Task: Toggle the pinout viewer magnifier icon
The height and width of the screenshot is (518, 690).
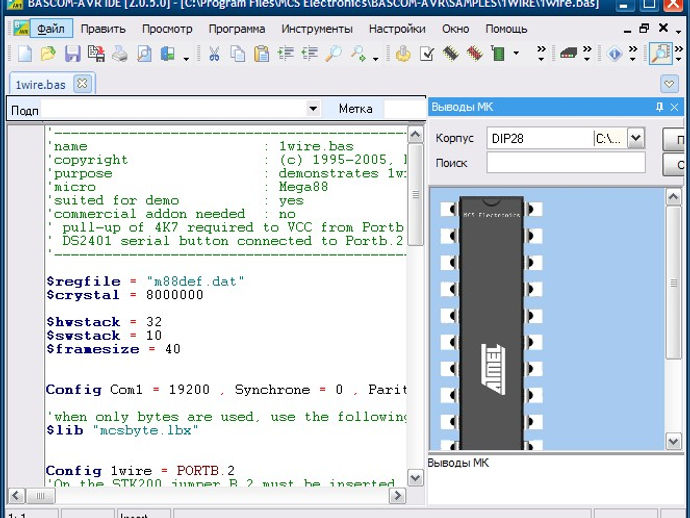Action: (661, 54)
